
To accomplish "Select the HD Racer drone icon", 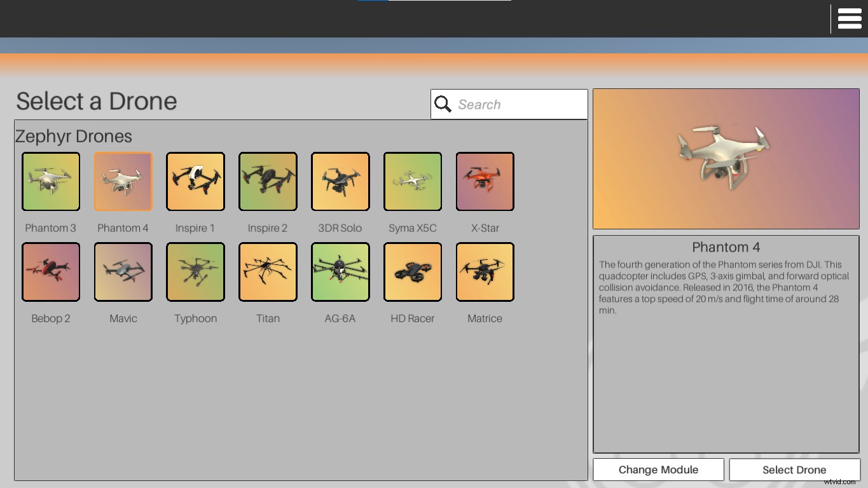I will (412, 272).
